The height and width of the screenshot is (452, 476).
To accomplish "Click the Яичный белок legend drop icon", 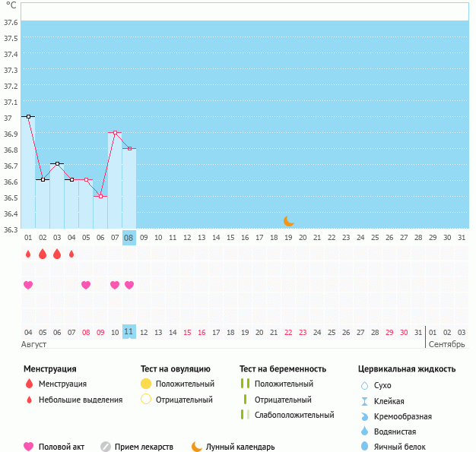I will tap(363, 447).
